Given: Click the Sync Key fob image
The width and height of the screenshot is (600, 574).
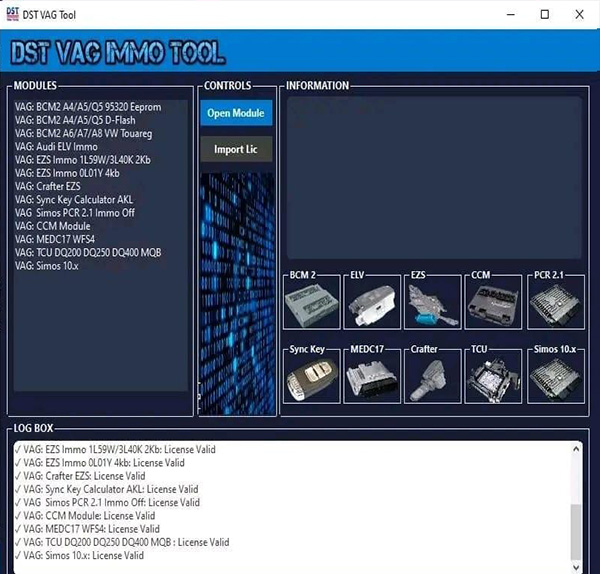Looking at the screenshot, I should (311, 379).
